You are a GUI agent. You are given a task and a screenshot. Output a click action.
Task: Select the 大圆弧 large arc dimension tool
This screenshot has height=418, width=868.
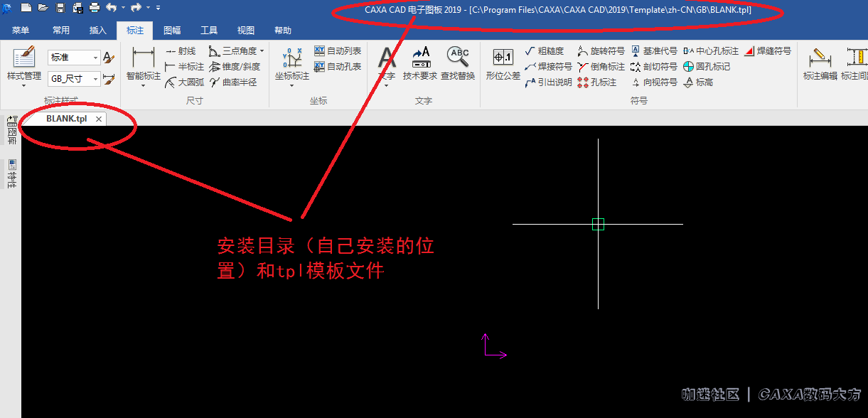pos(185,82)
